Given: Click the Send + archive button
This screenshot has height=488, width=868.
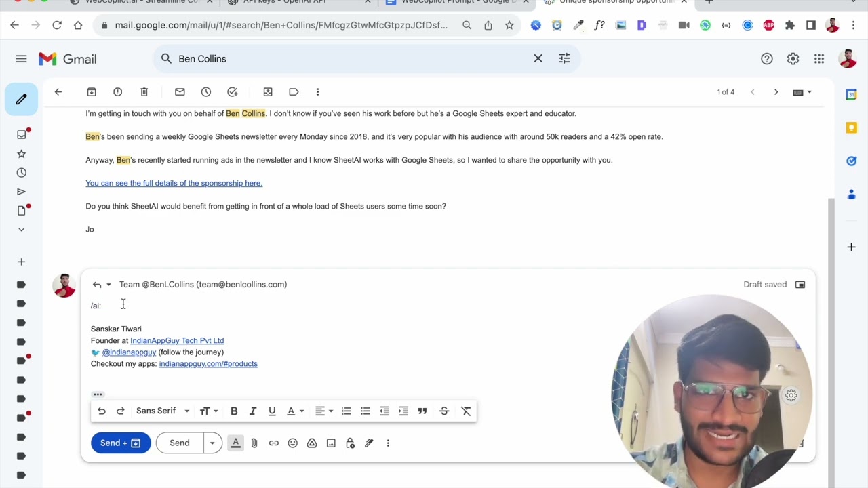Looking at the screenshot, I should click(x=121, y=443).
